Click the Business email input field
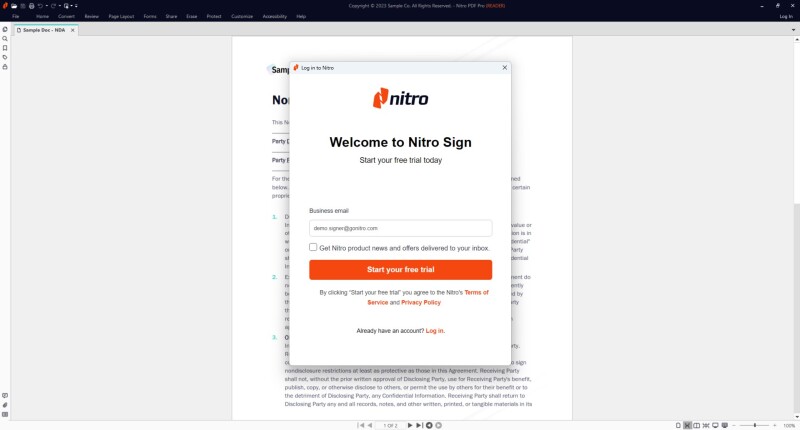The image size is (800, 430). tap(401, 228)
